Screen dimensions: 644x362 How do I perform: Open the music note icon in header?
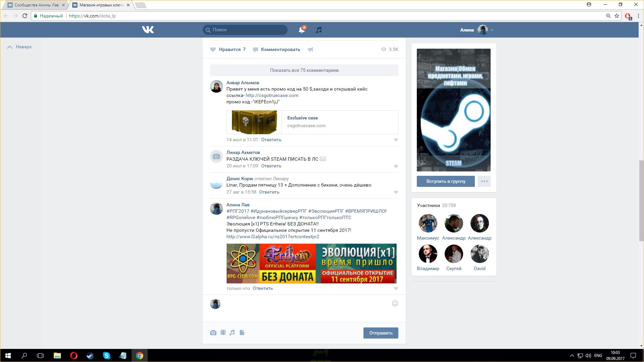[318, 30]
